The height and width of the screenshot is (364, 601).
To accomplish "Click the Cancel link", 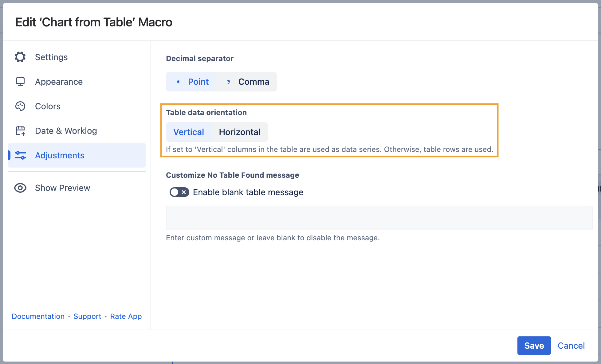I will coord(571,346).
